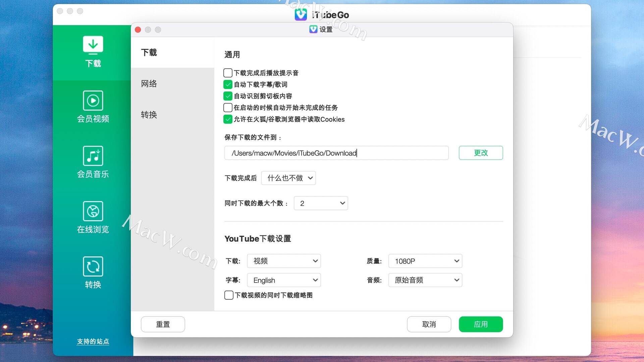Open the 支持的站点 link
Screen dimensions: 644x362
click(x=93, y=342)
